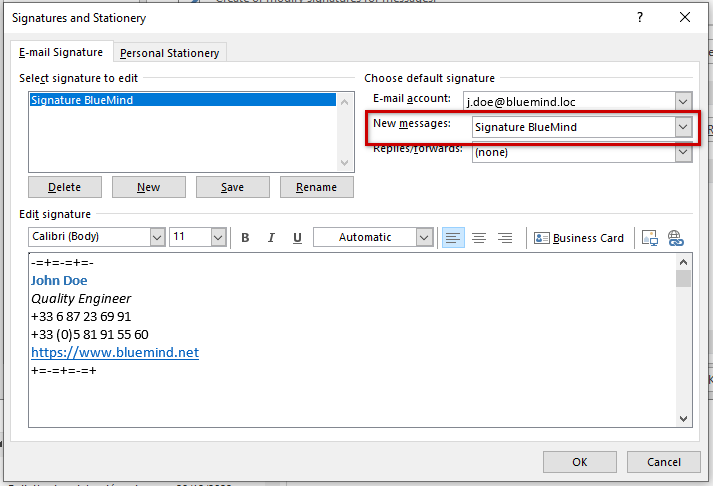Insert a Business Card
Image resolution: width=713 pixels, height=486 pixels.
(x=579, y=238)
